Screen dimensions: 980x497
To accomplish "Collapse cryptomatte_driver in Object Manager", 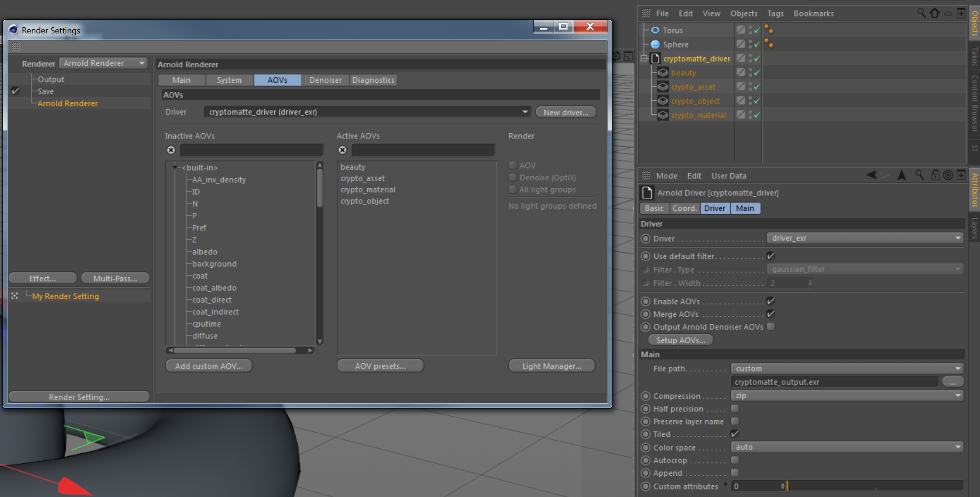I will (x=644, y=58).
